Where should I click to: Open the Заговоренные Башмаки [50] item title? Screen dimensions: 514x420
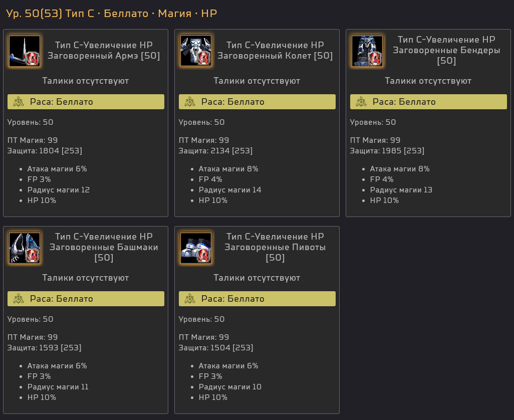[104, 247]
